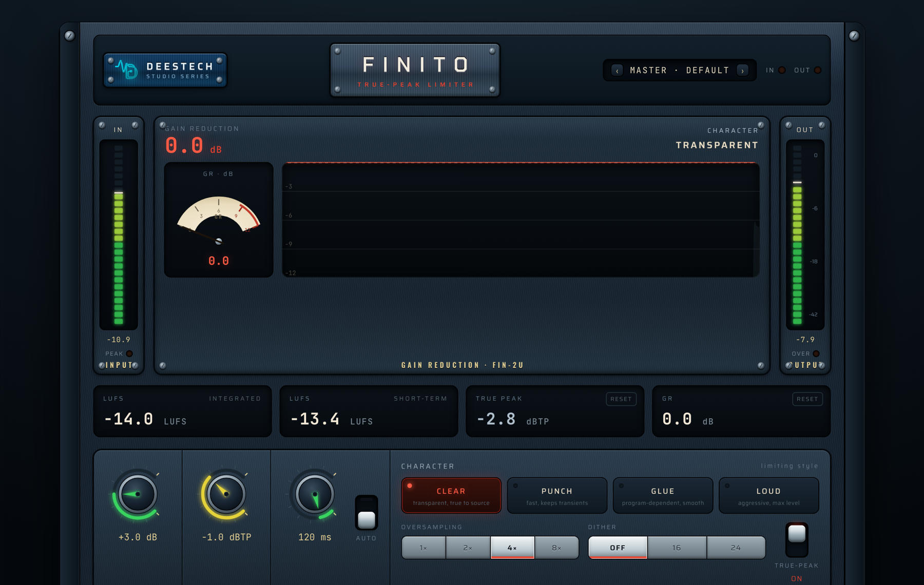Open the Master · Default preset name
Image resolution: width=924 pixels, height=585 pixels.
(679, 70)
